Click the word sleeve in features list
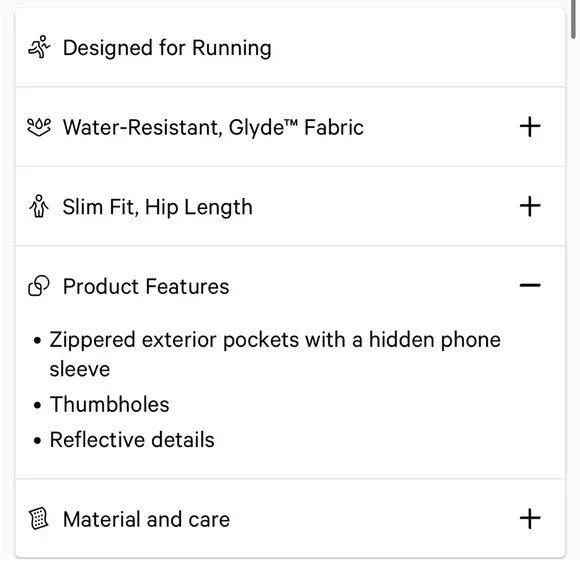The height and width of the screenshot is (580, 580). 80,370
